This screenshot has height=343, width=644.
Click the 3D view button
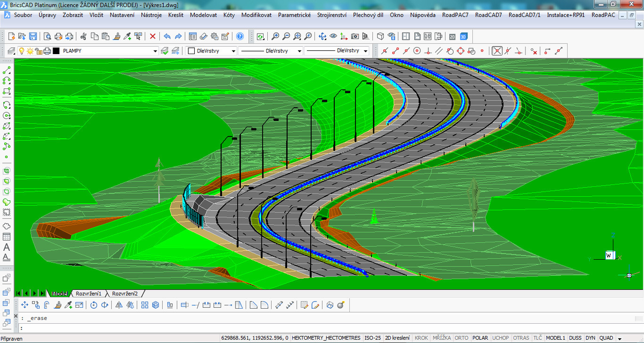point(463,36)
